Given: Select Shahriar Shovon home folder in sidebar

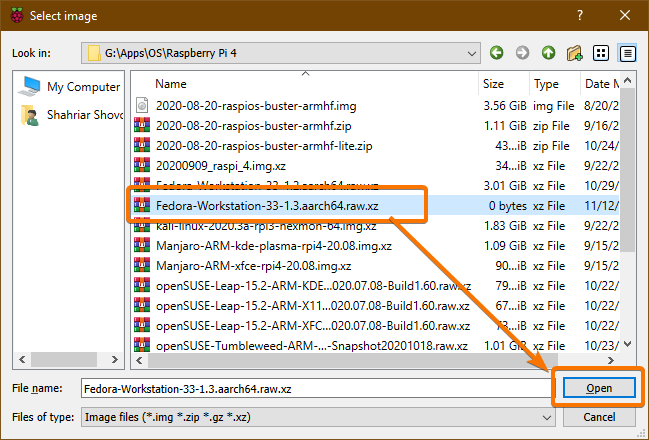Looking at the screenshot, I should click(72, 115).
